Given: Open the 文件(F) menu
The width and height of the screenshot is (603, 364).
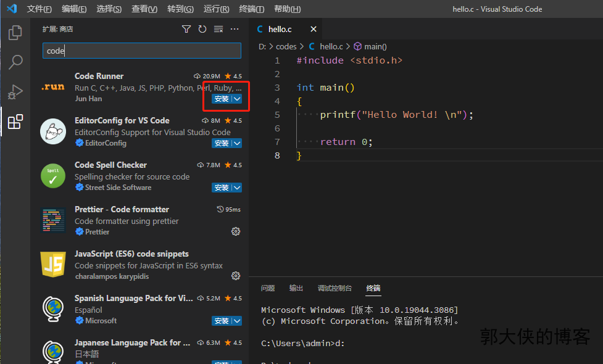Looking at the screenshot, I should 40,9.
